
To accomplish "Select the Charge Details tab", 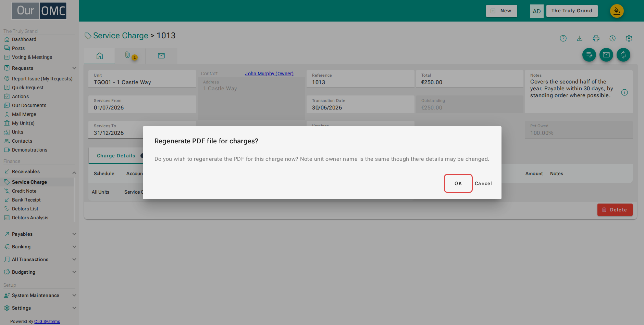I will [116, 156].
